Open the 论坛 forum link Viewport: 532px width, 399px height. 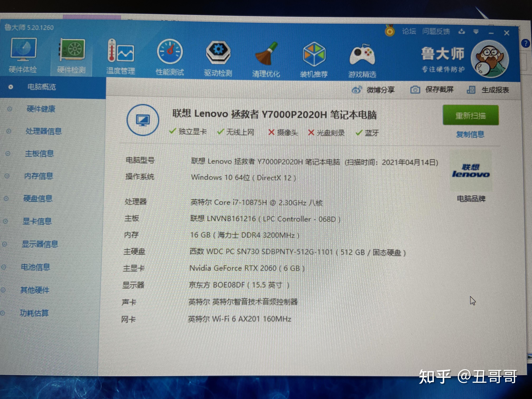[x=409, y=31]
